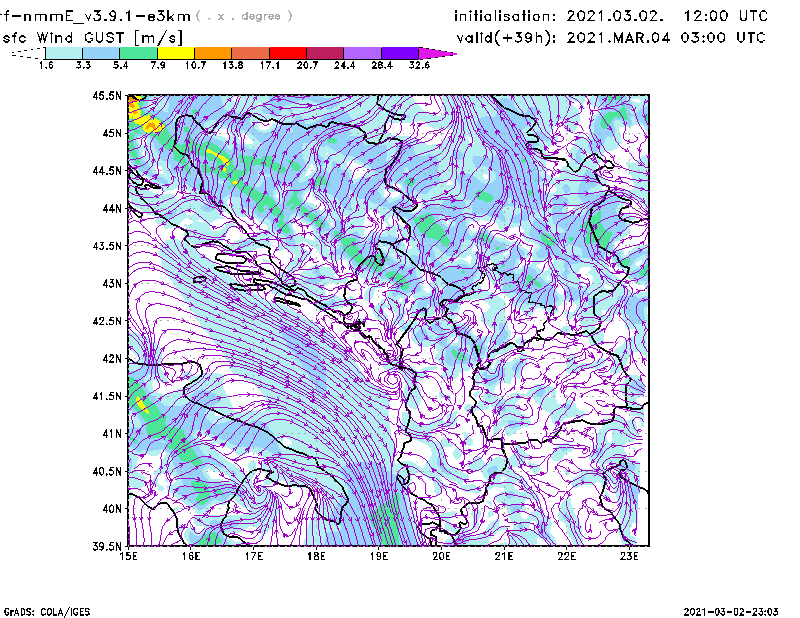Click the red 17.1–20.7 legend swatch
Viewport: 800px width, 618px height.
[x=288, y=53]
